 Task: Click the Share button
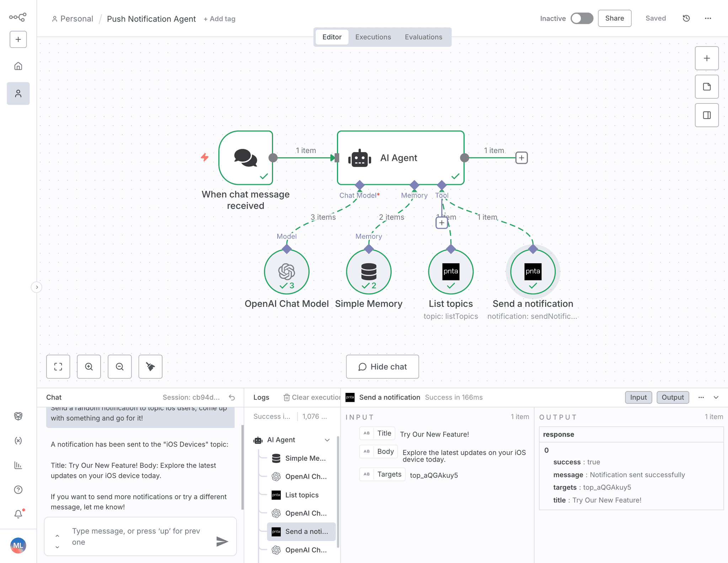click(x=615, y=18)
